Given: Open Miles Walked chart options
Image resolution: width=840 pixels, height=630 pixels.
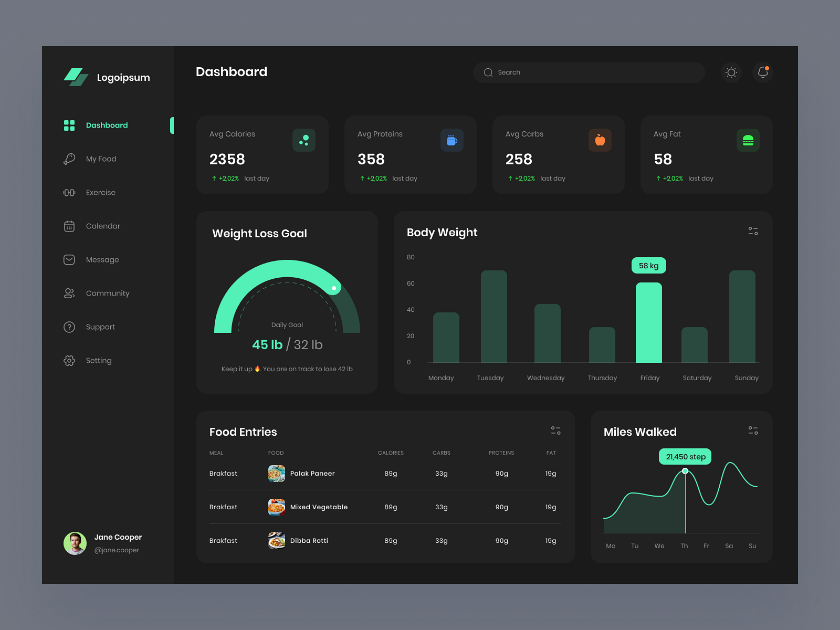Looking at the screenshot, I should click(753, 430).
